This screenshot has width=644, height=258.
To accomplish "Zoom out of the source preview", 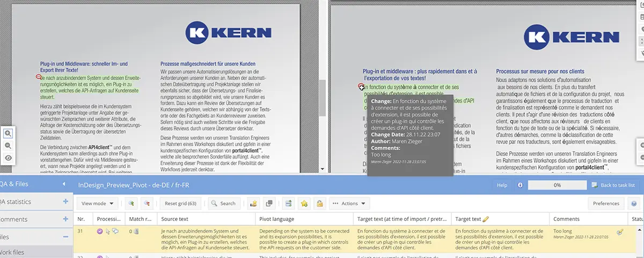I will pyautogui.click(x=8, y=146).
